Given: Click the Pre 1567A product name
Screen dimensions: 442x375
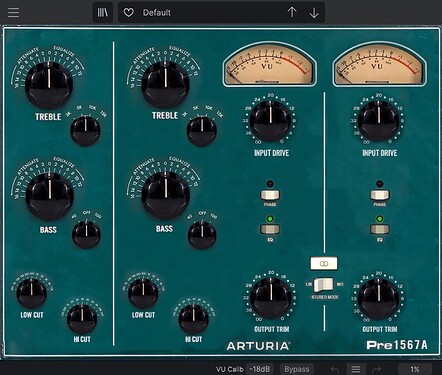Looking at the screenshot, I should tap(397, 345).
